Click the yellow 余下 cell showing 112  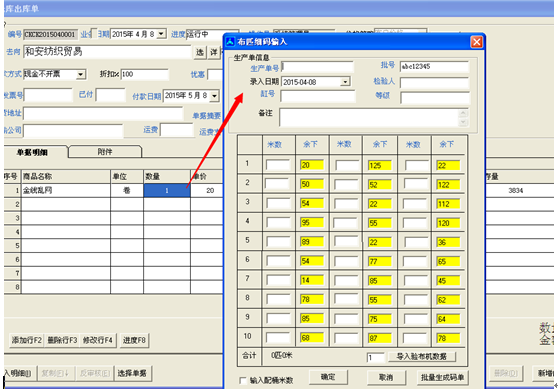448,204
